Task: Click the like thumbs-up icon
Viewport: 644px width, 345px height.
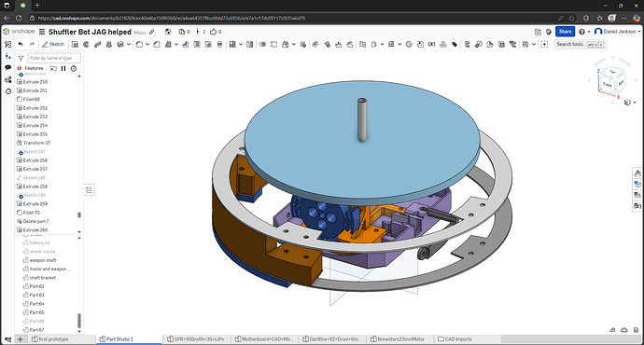Action: pyautogui.click(x=213, y=32)
